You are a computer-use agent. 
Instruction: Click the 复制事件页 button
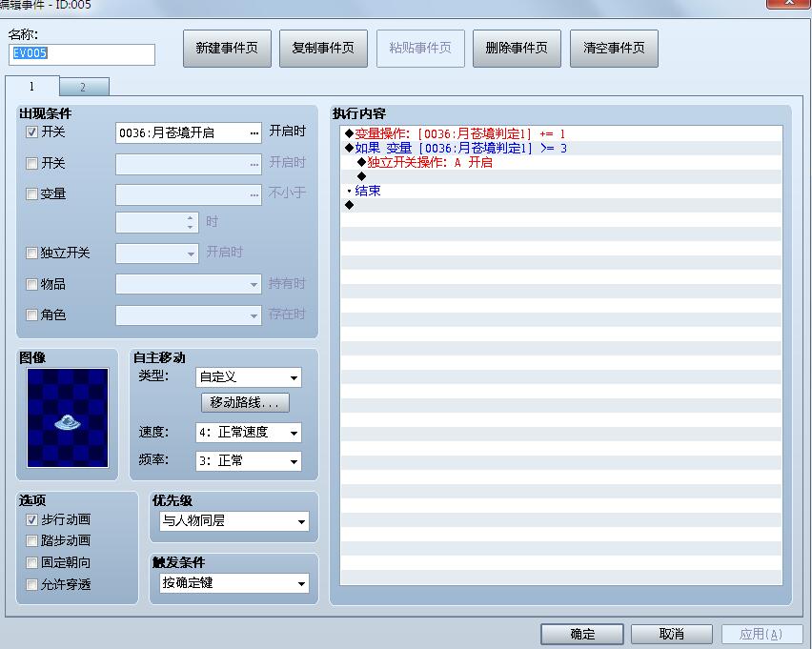point(323,49)
